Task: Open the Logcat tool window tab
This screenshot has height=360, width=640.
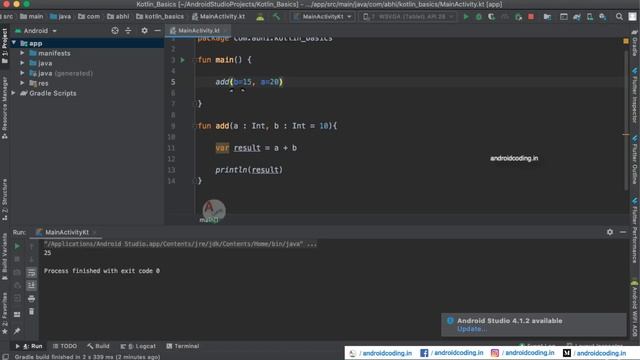Action: pyautogui.click(x=138, y=346)
